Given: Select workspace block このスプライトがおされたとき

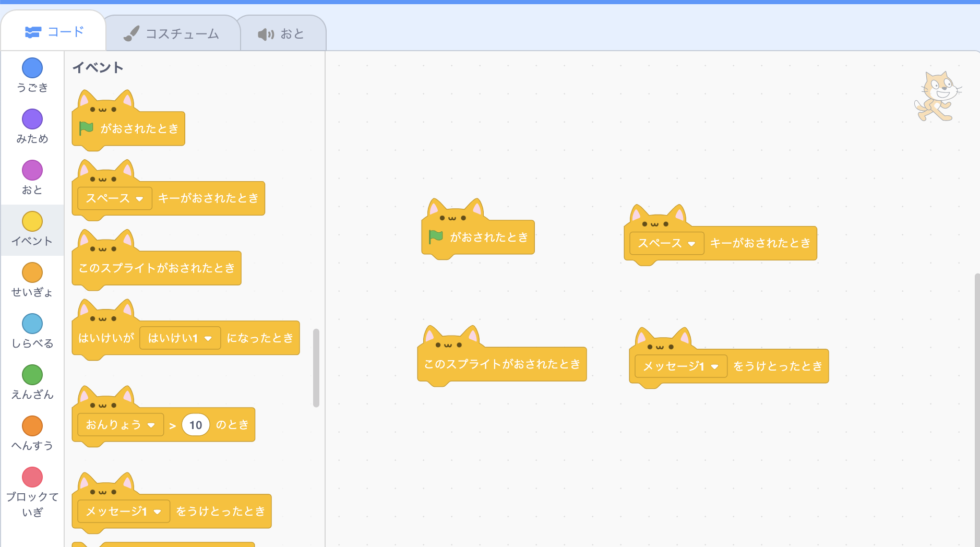Looking at the screenshot, I should pyautogui.click(x=502, y=364).
